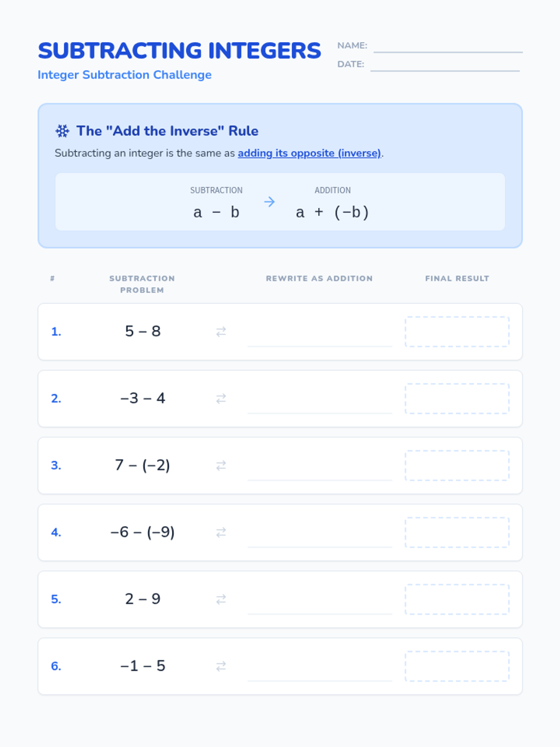Click the blue arrow between subtraction and addition
The height and width of the screenshot is (747, 560).
click(269, 202)
